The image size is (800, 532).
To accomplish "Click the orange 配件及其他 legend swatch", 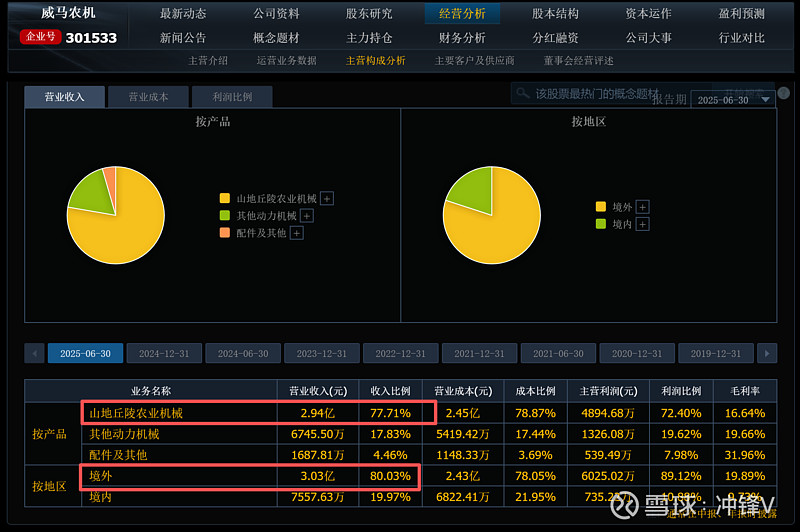I will [224, 233].
